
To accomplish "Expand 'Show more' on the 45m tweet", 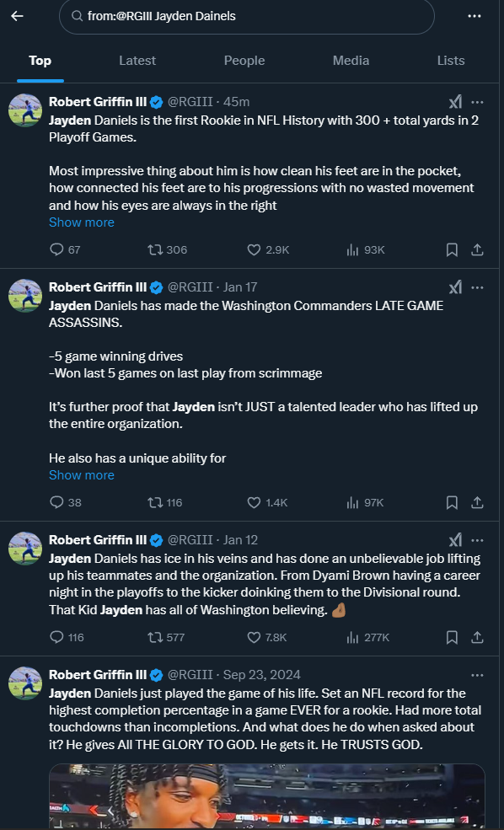I will pos(82,222).
